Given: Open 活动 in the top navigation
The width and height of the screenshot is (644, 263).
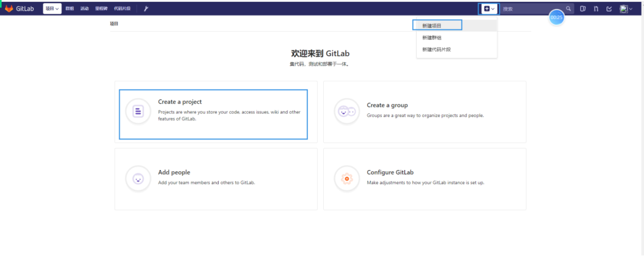Looking at the screenshot, I should (84, 8).
